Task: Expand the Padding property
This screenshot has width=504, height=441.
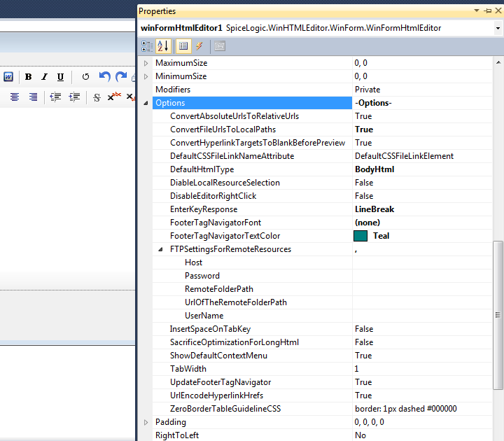Action: tap(146, 422)
